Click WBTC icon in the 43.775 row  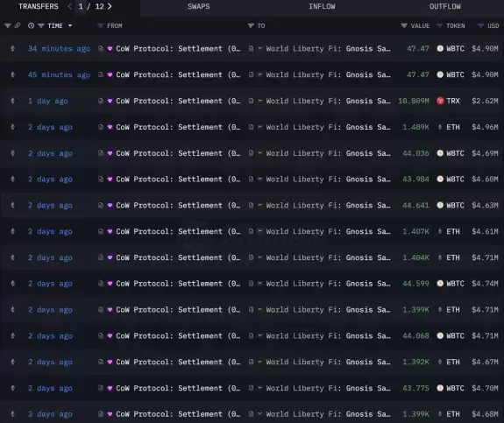pos(440,388)
